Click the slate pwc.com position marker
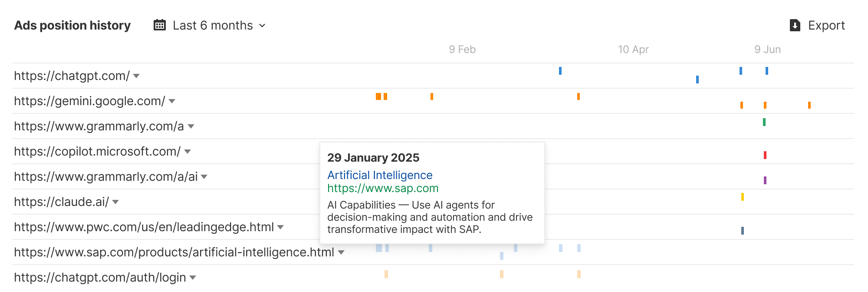Viewport: 868px width, 292px height. 743,231
